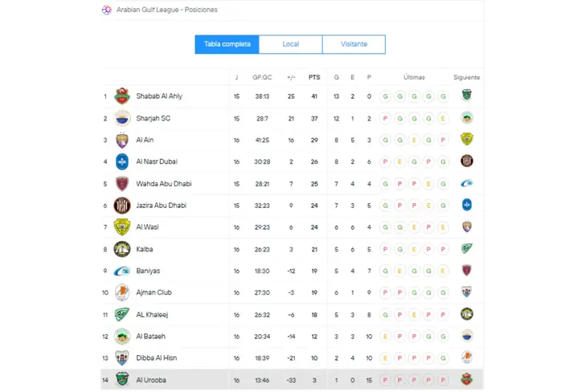
Task: Click Sharjah SC's first result P circle
Action: coord(385,119)
